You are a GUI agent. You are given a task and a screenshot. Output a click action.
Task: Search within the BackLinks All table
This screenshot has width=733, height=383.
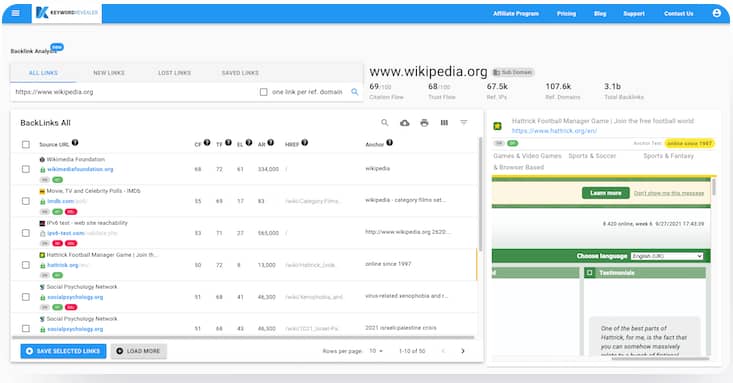384,123
